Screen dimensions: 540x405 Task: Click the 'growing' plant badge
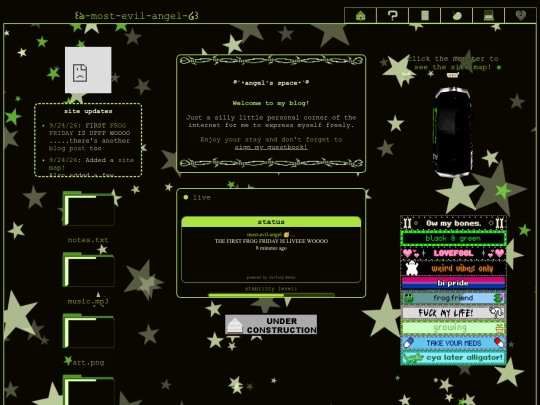(x=453, y=328)
